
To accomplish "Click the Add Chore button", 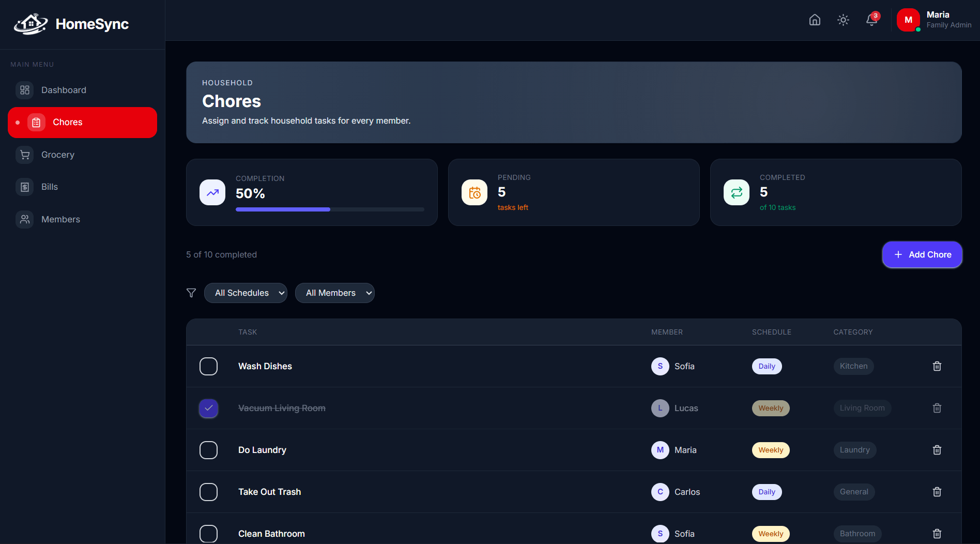I will pyautogui.click(x=922, y=254).
